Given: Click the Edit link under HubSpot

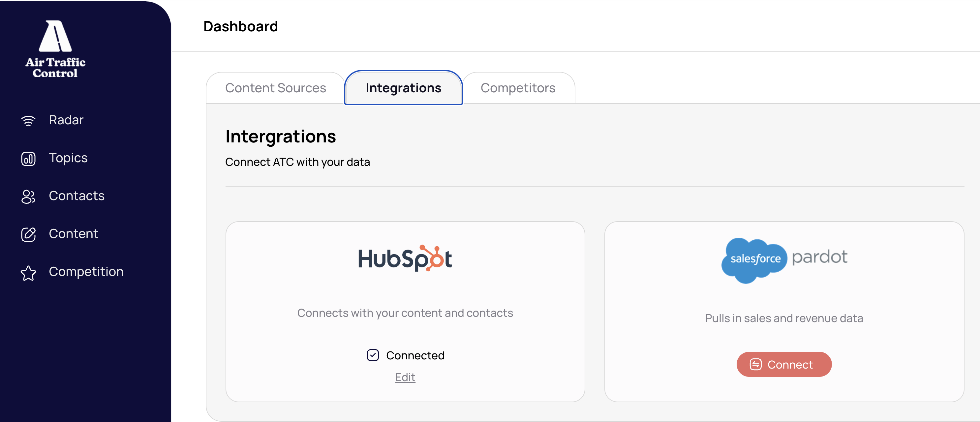Looking at the screenshot, I should pos(405,377).
